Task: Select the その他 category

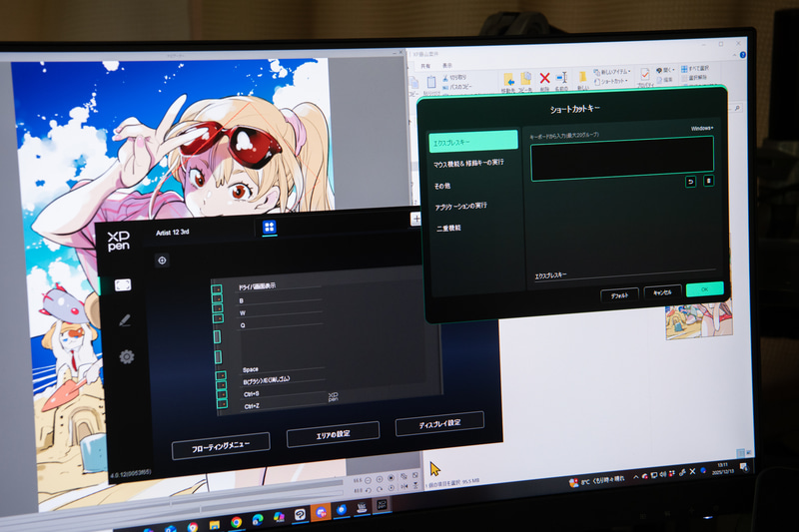Action: click(441, 186)
